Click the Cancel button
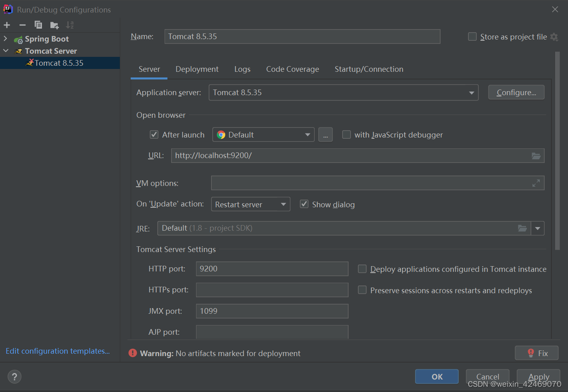568x392 pixels. click(487, 377)
